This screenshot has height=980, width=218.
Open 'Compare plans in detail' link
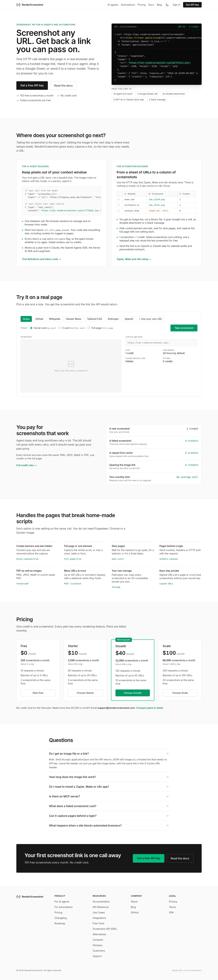click(150, 708)
